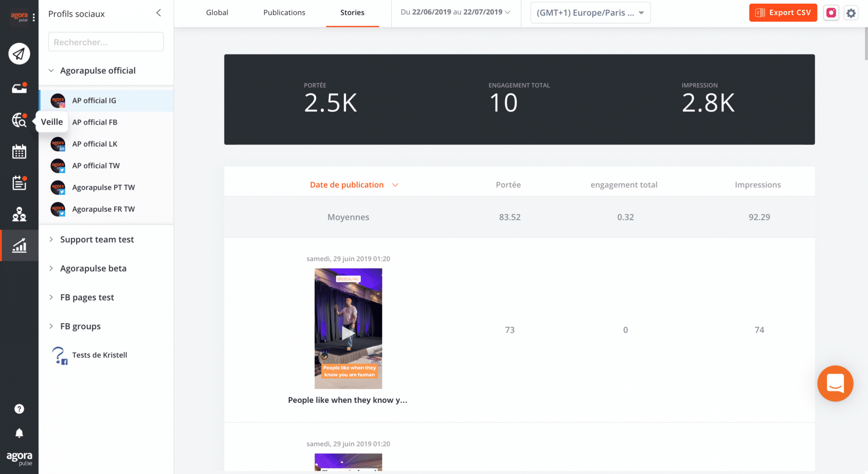Sort by Impressions column header
This screenshot has height=474, width=868.
757,184
